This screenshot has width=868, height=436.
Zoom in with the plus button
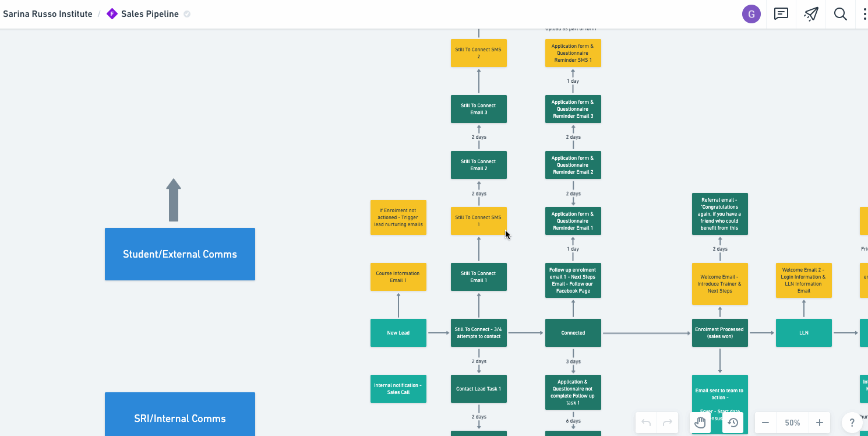820,423
